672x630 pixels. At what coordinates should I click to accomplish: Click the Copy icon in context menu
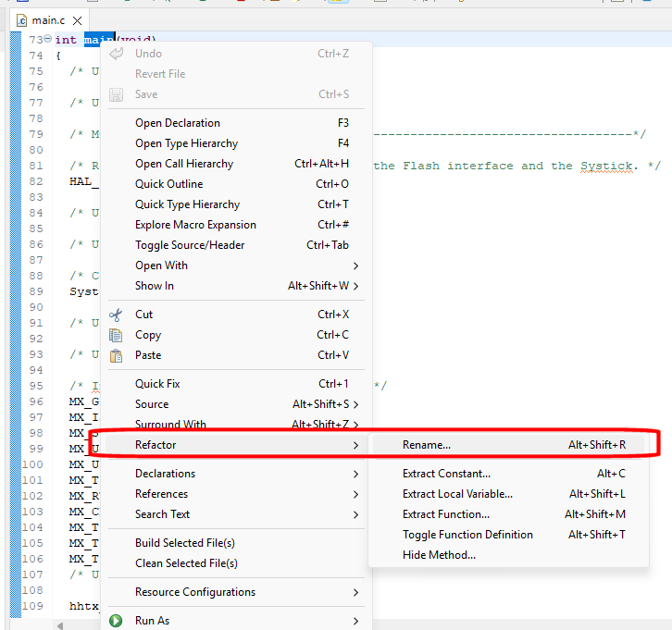point(117,335)
